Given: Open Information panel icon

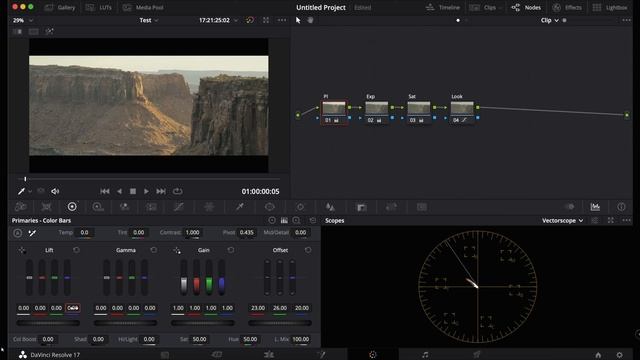Looking at the screenshot, I should tap(621, 207).
